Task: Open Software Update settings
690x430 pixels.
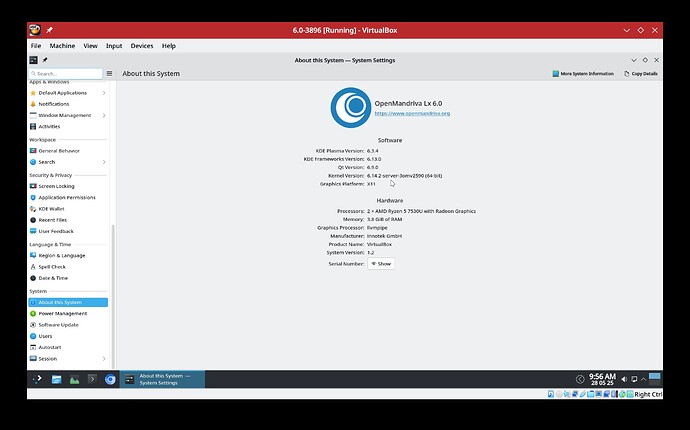Action: pos(68,325)
